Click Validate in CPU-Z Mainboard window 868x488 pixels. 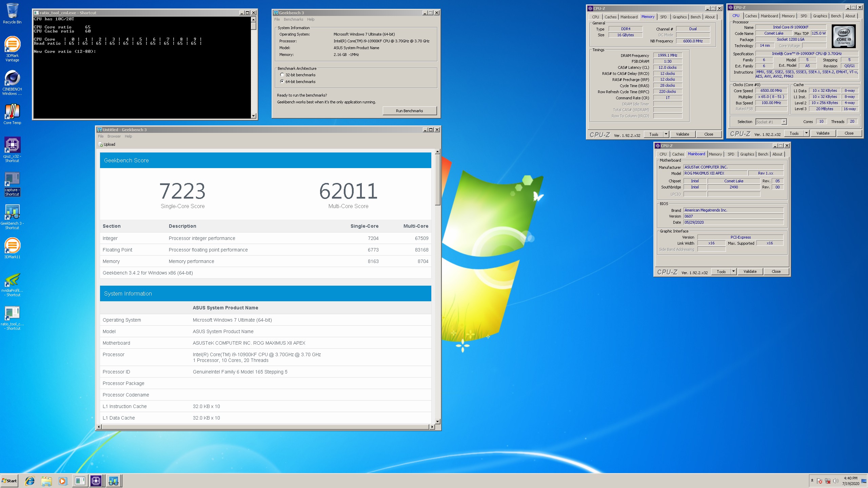750,271
